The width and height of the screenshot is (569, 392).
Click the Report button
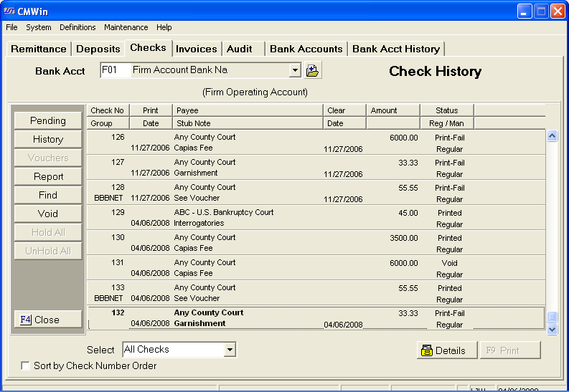point(48,176)
